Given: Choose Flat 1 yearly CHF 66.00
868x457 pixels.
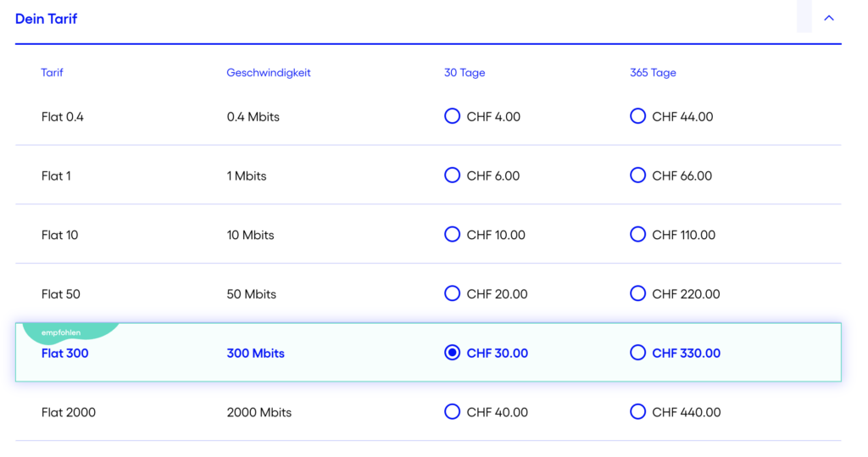Looking at the screenshot, I should pos(637,175).
